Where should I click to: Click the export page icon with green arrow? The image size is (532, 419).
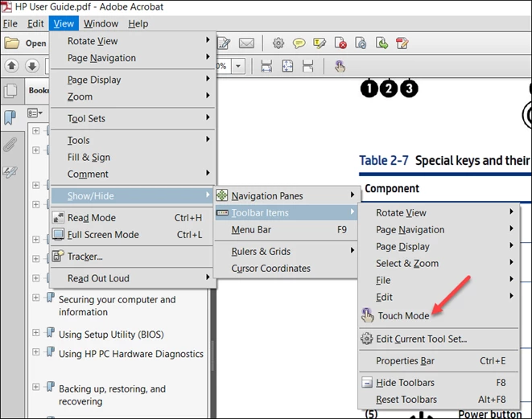381,43
